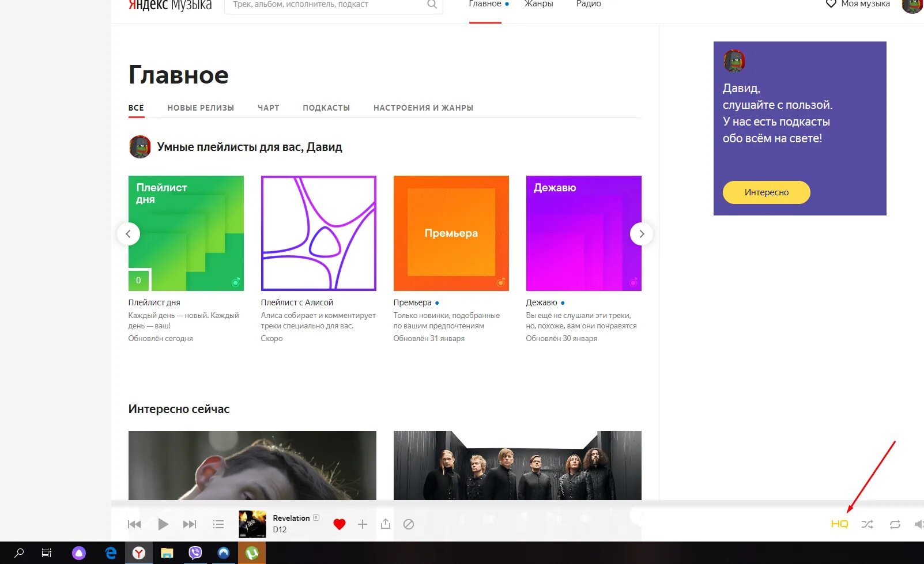Add track to playlist with plus icon
The height and width of the screenshot is (564, 924).
coord(363,524)
